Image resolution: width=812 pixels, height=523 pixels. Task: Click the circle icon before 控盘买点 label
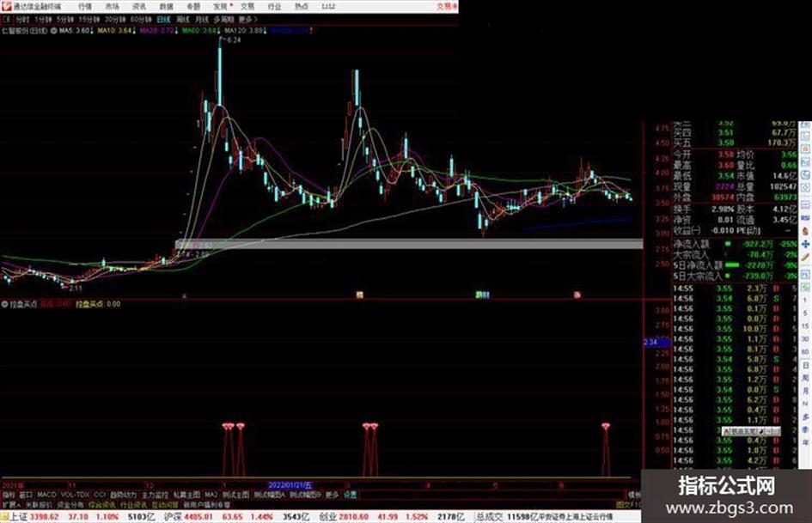pos(4,304)
